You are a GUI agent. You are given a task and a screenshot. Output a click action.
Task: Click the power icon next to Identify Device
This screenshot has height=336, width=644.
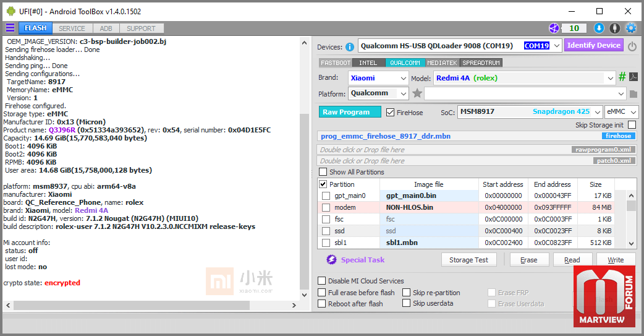[632, 46]
